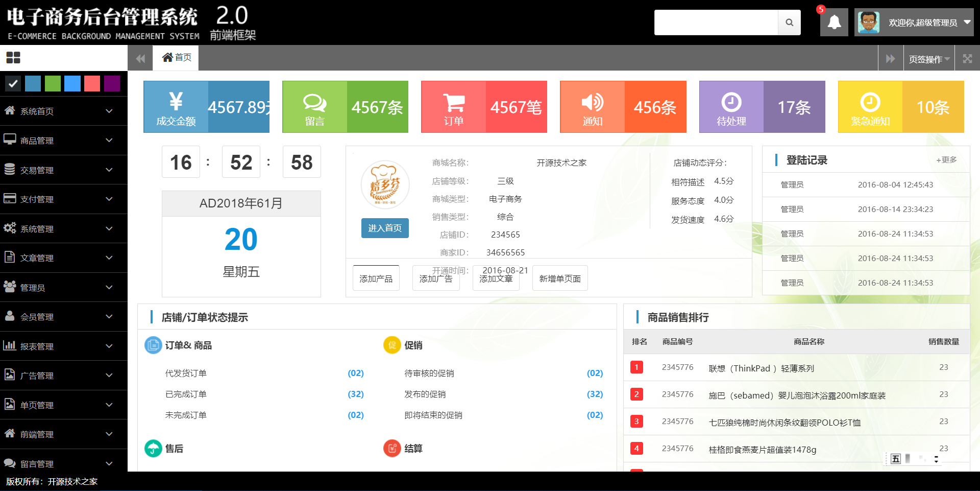Select the red theme color swatch

pyautogui.click(x=92, y=83)
